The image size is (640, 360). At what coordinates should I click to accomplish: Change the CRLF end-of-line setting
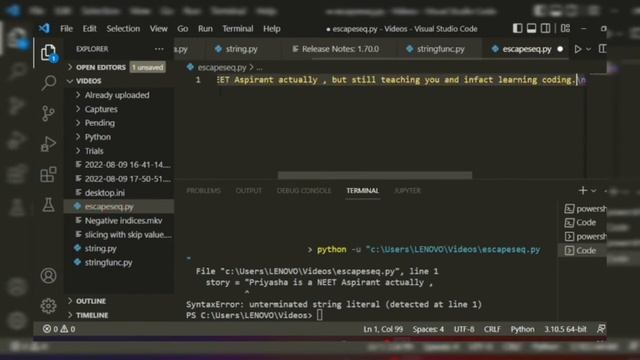(492, 329)
